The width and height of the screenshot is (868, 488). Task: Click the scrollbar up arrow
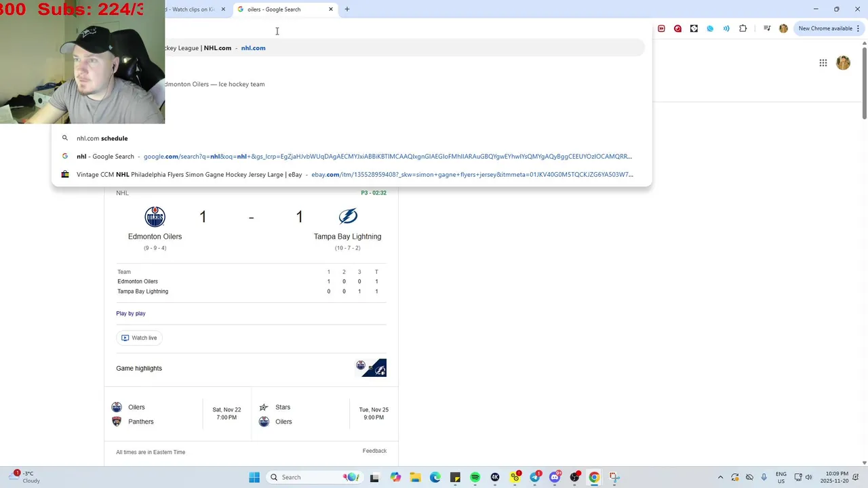pos(864,43)
